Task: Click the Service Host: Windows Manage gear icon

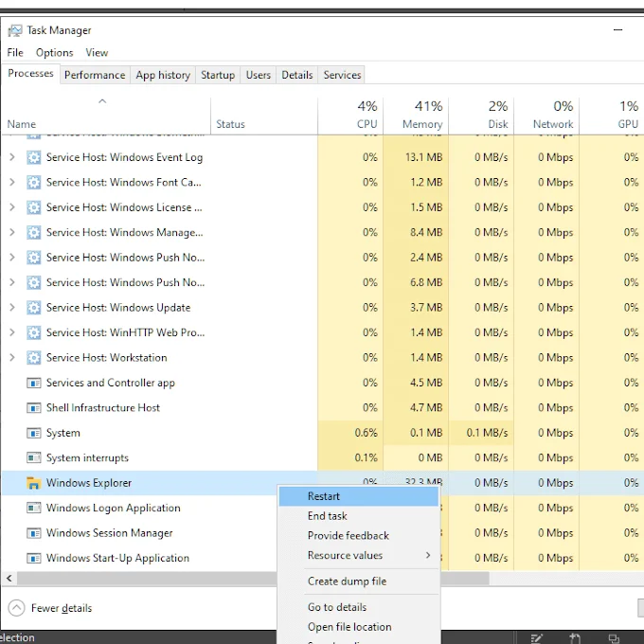Action: click(x=34, y=232)
